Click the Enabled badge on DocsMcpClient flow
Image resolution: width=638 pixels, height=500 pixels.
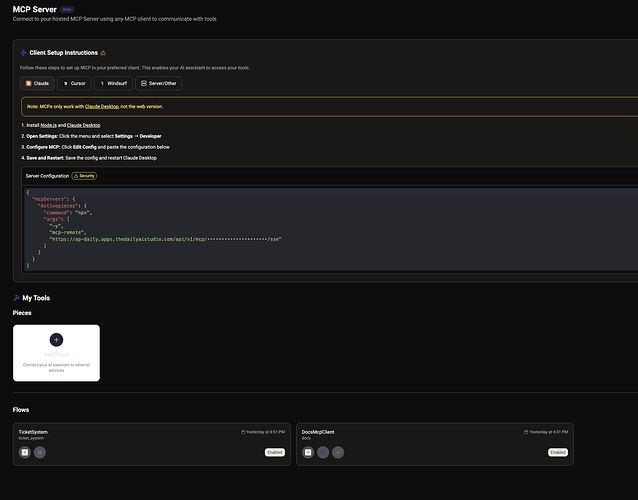[x=558, y=452]
